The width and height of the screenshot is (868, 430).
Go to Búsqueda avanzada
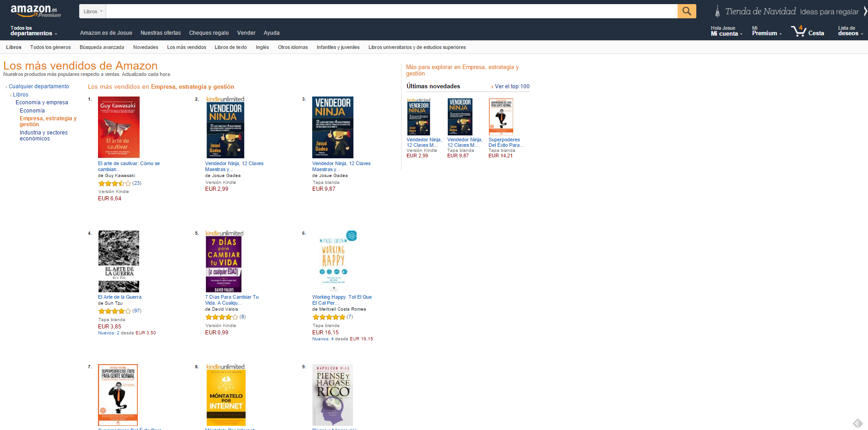pyautogui.click(x=102, y=47)
